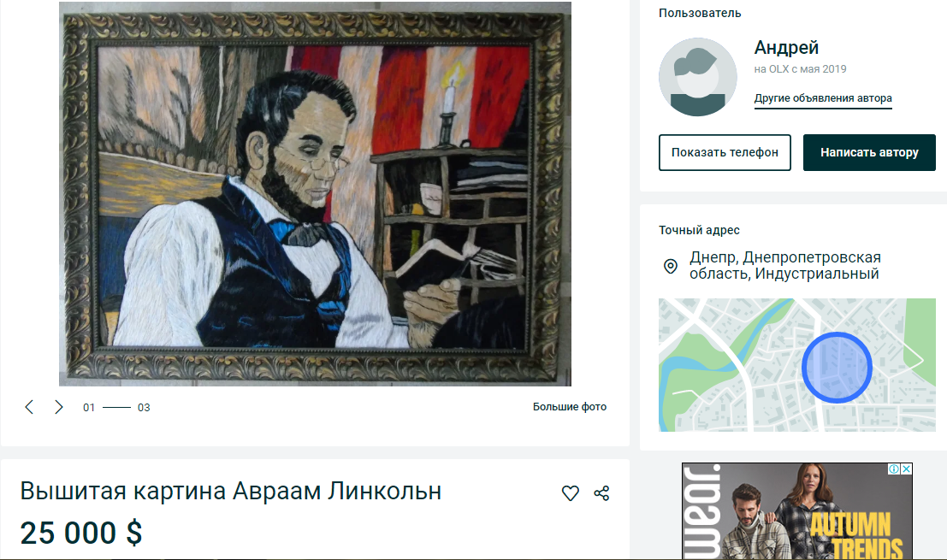Open Другие объявления автора link
Viewport: 947px width, 560px height.
[x=823, y=98]
